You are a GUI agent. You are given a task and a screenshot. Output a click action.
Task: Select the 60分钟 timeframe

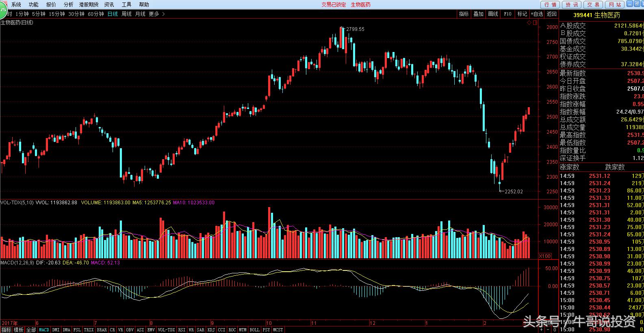[x=96, y=14]
